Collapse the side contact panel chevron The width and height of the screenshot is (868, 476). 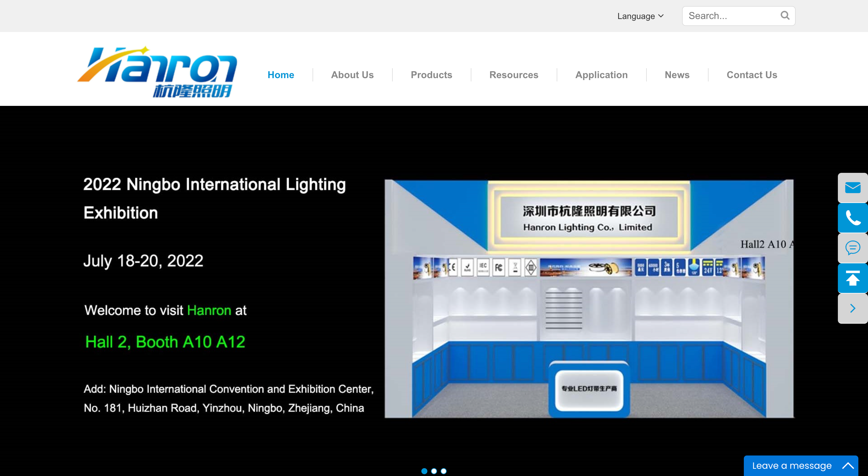coord(853,308)
